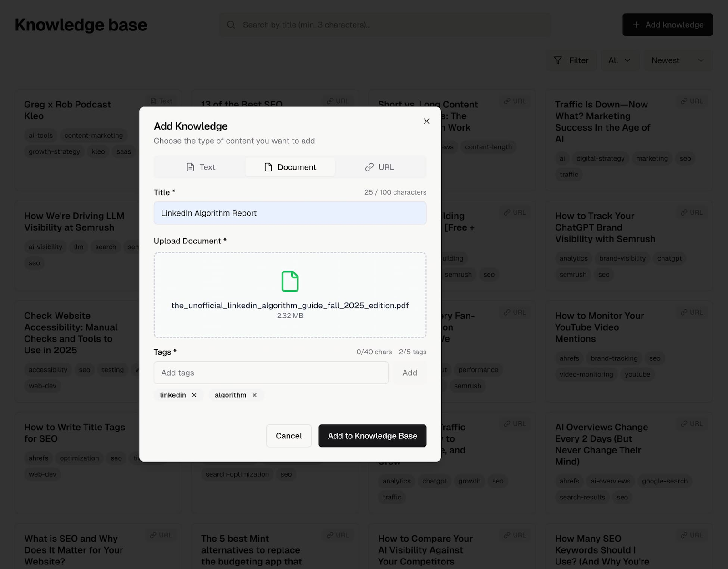The width and height of the screenshot is (728, 569).
Task: Open the Filter options
Action: 571,60
